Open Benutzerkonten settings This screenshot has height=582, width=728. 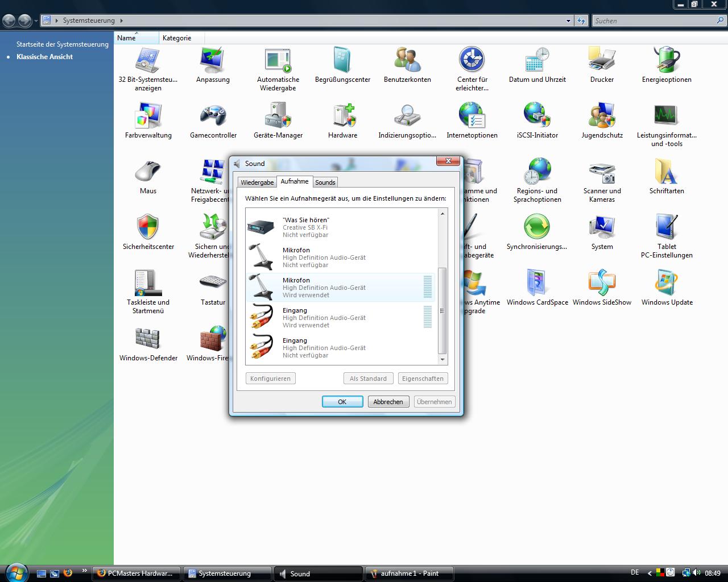coord(407,65)
